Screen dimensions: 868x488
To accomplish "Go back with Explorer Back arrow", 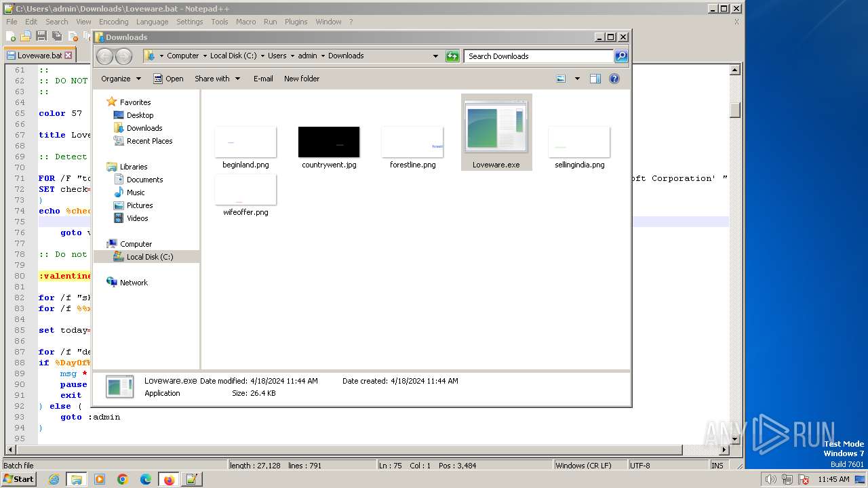I will (x=104, y=56).
